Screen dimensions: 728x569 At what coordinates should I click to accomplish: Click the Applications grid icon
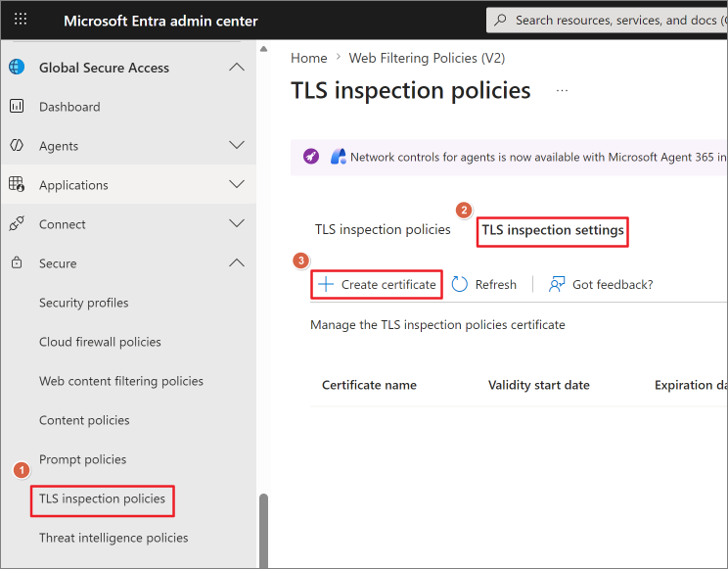17,184
